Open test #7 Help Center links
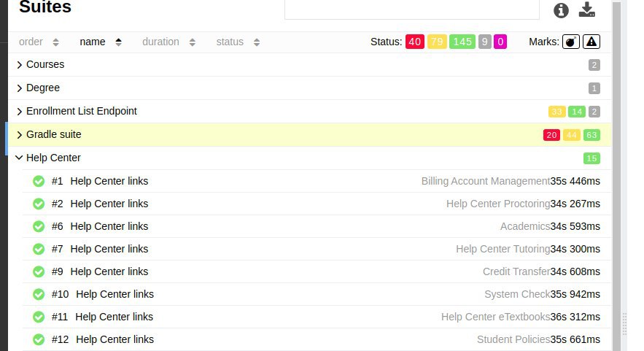The width and height of the screenshot is (644, 351). 317,249
